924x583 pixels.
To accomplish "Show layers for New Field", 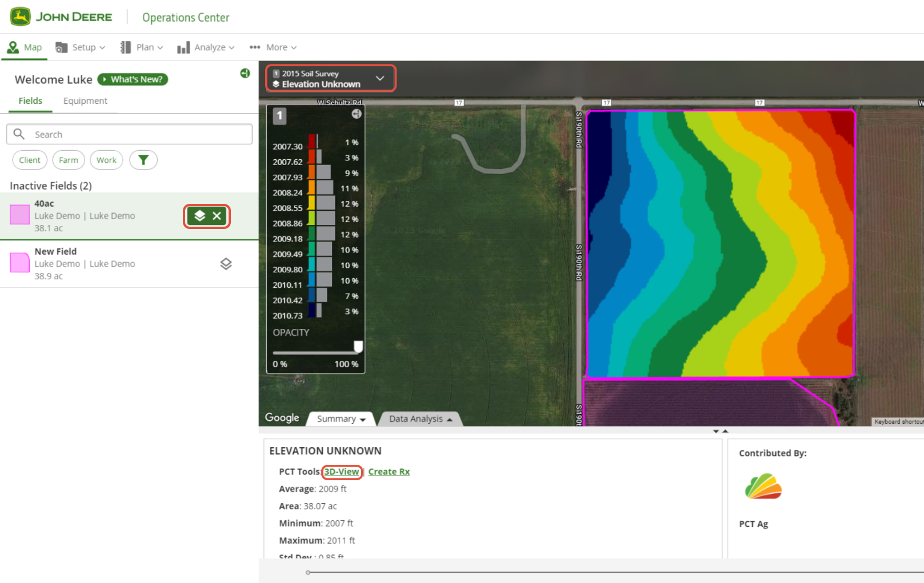I will pos(226,264).
